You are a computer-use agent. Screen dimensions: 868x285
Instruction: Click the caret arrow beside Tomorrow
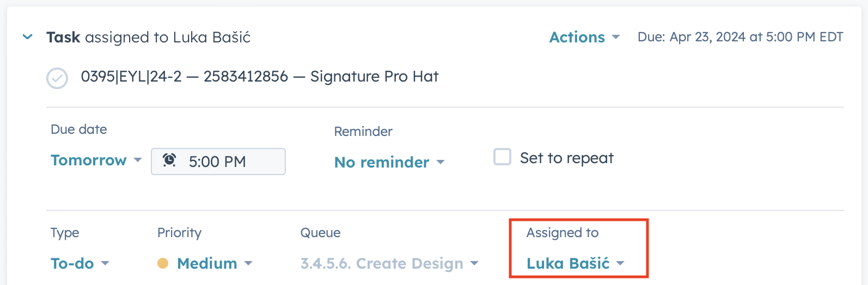(x=138, y=160)
